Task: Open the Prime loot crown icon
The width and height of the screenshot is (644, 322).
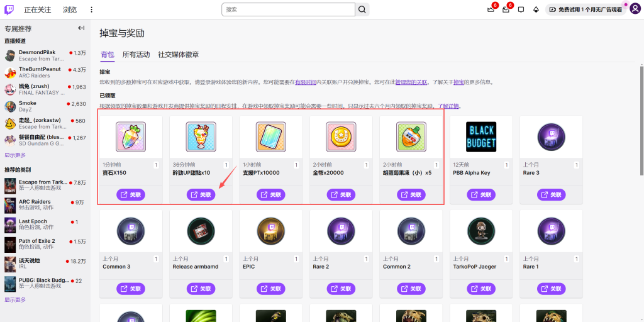Action: [x=491, y=9]
